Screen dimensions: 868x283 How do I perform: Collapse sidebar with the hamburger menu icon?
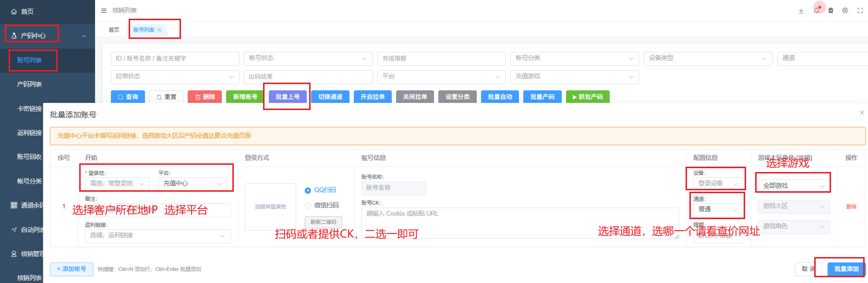[x=104, y=11]
